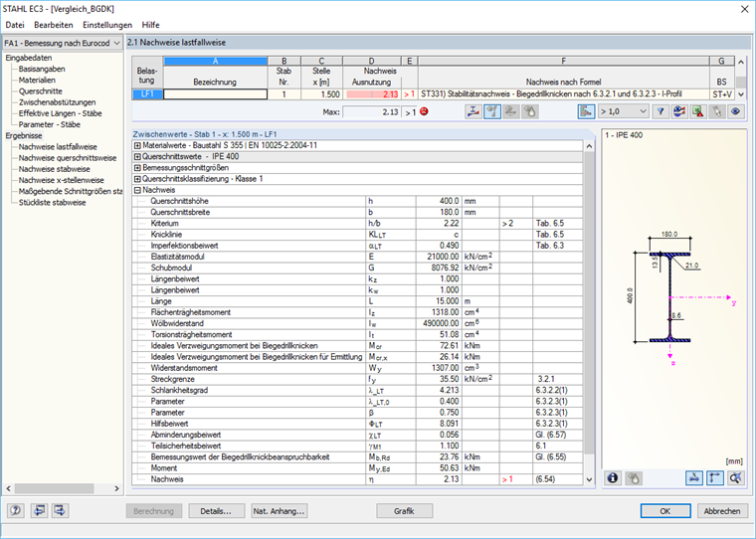Image resolution: width=756 pixels, height=539 pixels.
Task: Open the help question-mark button at bottom left
Action: click(16, 510)
